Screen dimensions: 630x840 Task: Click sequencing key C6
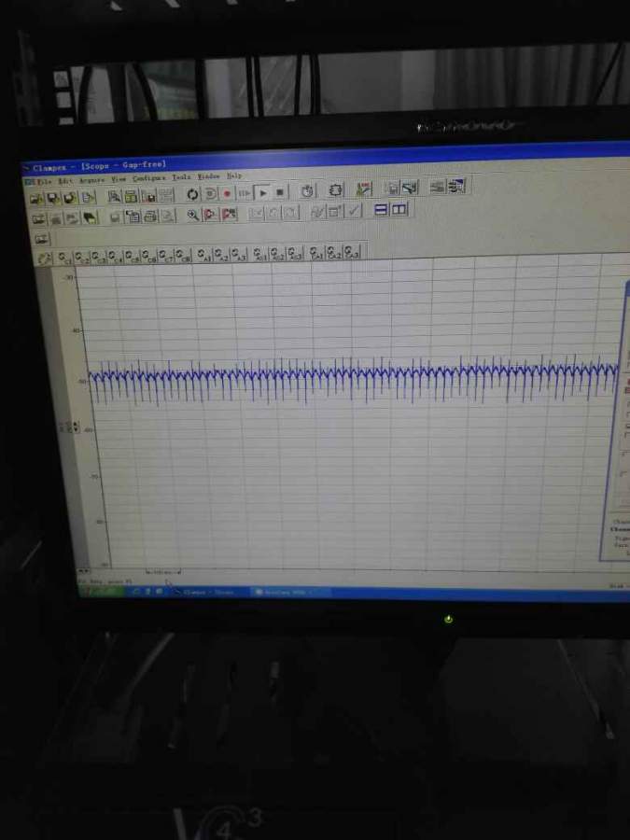[149, 256]
